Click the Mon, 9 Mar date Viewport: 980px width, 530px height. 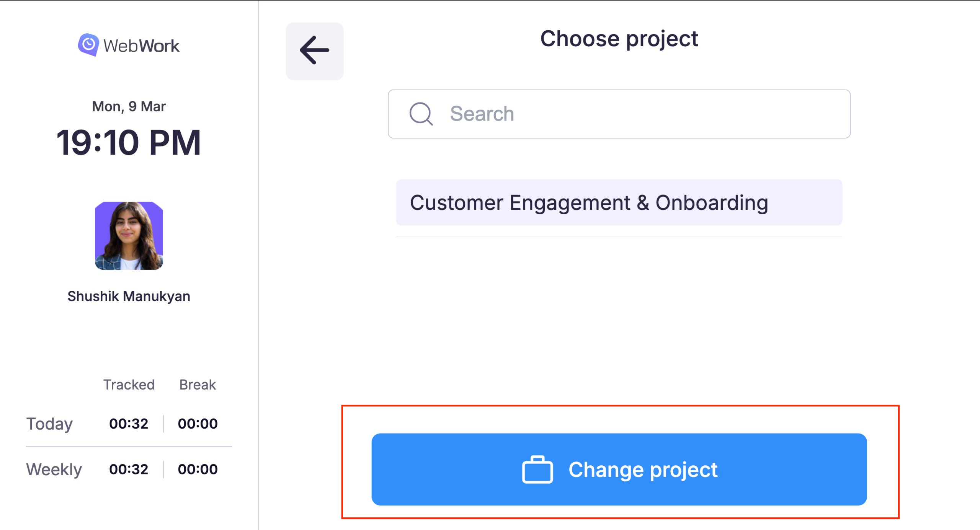pyautogui.click(x=129, y=106)
